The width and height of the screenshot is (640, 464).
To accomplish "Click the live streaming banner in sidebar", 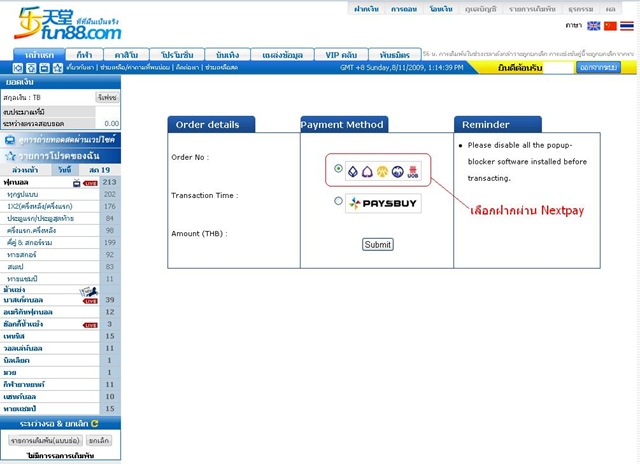I will click(x=60, y=140).
